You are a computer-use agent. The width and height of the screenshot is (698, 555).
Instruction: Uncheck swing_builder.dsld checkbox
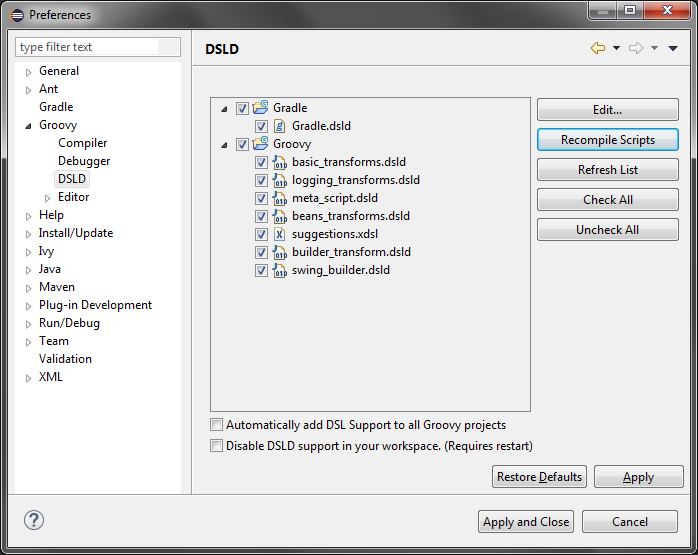(261, 271)
